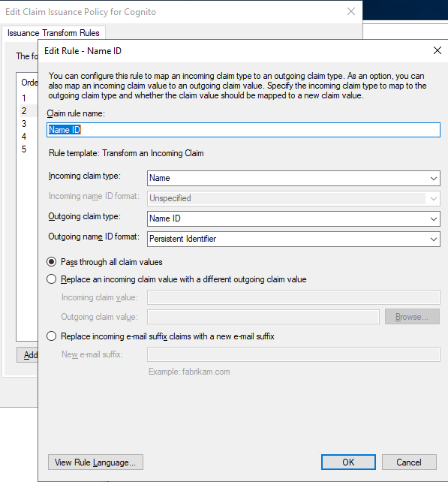Select rule order 3 in the list
Viewport: 448px width, 482px height.
click(24, 124)
